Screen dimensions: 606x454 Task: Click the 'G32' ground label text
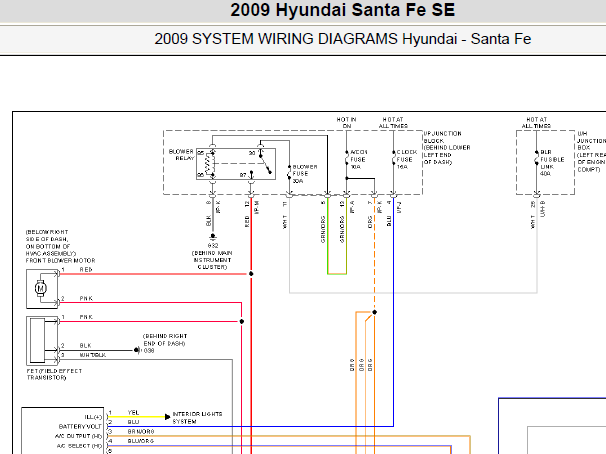[213, 246]
